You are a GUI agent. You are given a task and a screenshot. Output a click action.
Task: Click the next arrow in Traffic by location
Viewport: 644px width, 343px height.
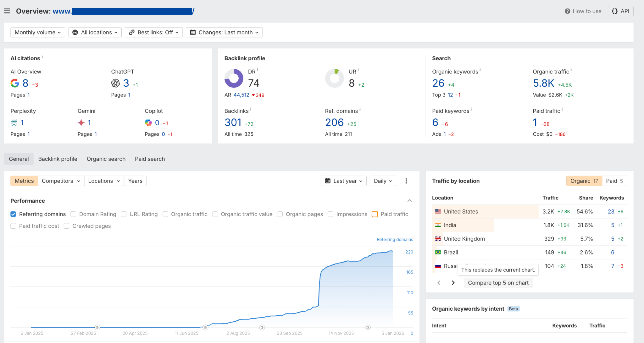(x=453, y=282)
